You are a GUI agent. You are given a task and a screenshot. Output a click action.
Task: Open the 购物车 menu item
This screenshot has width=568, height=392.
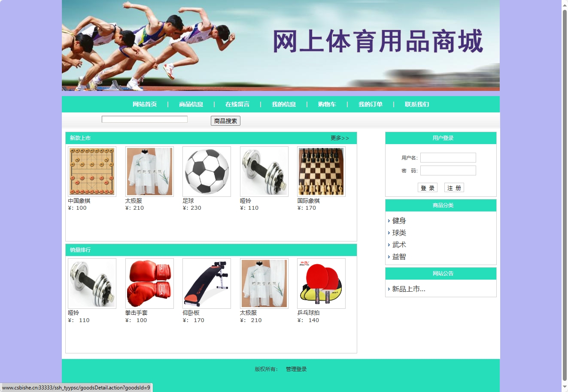pyautogui.click(x=327, y=104)
